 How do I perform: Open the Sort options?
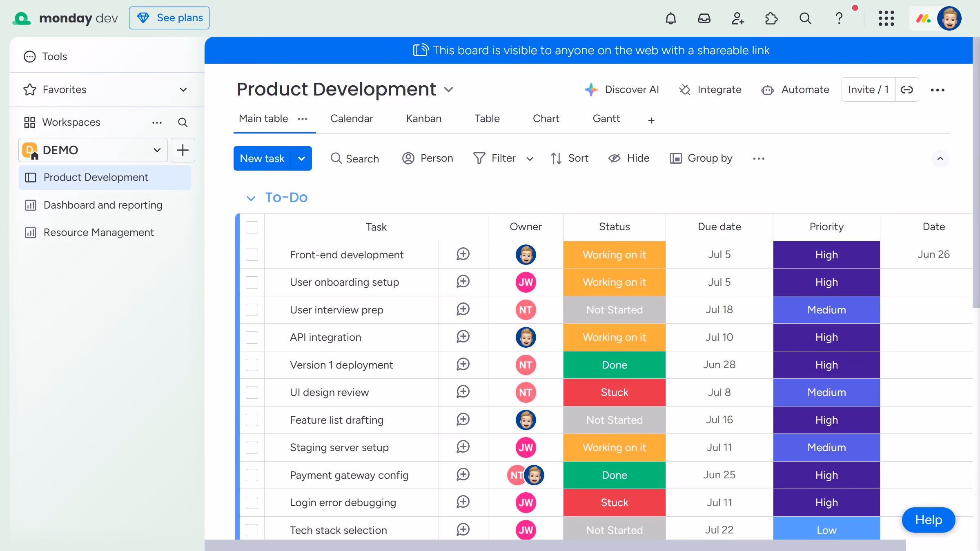[x=570, y=158]
